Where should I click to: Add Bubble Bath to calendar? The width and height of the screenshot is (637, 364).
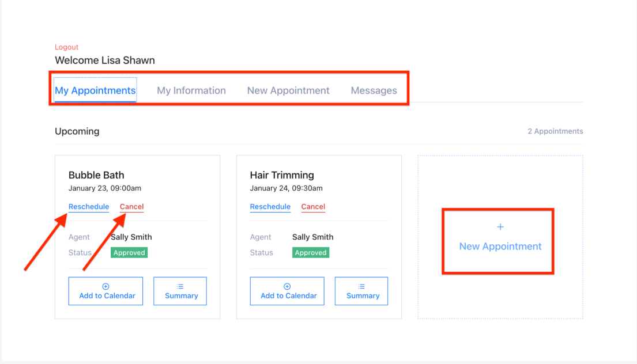(x=105, y=291)
